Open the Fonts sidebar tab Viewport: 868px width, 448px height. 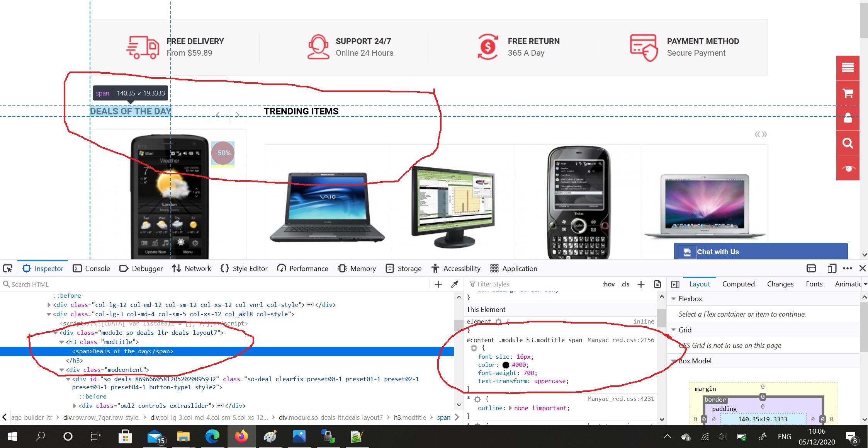(814, 284)
